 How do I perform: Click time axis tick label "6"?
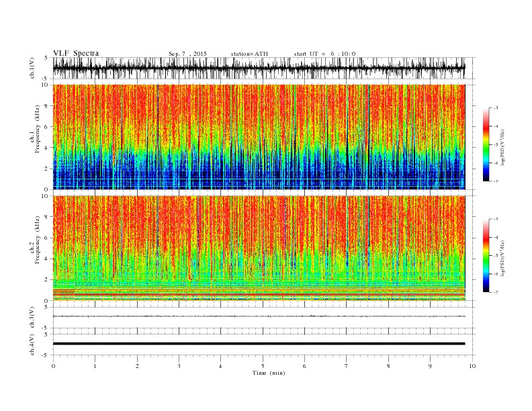tap(304, 366)
